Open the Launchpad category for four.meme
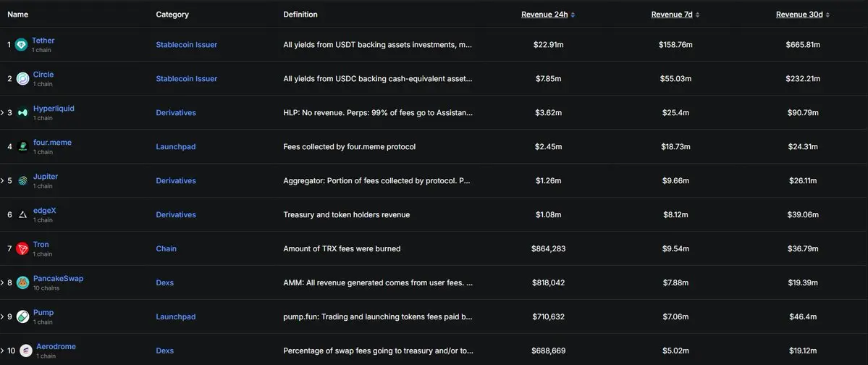 tap(175, 147)
